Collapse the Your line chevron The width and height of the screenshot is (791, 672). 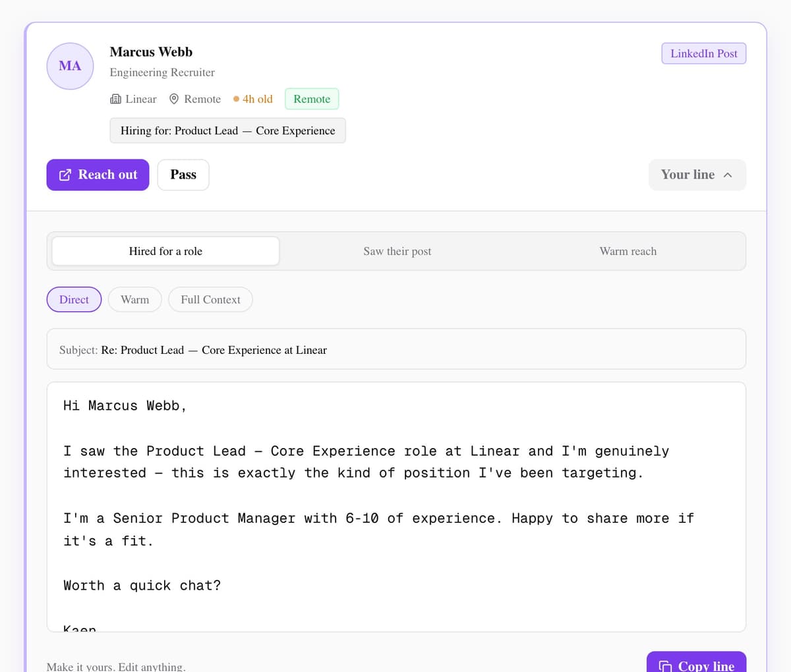point(728,175)
